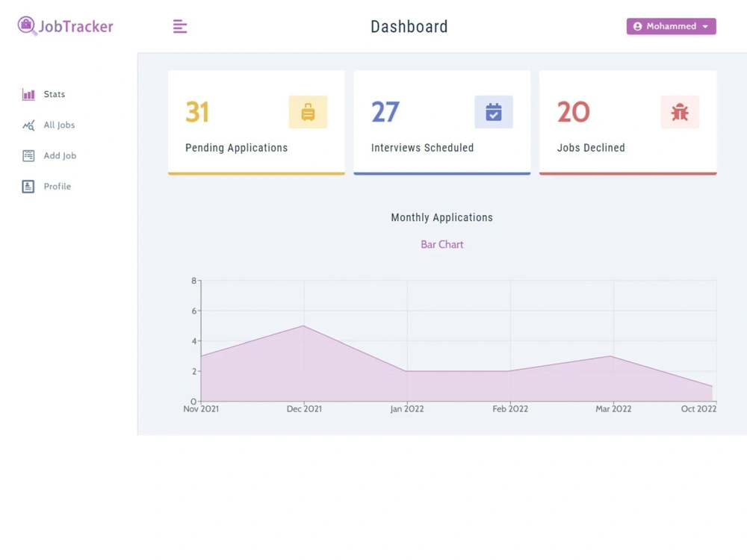Image resolution: width=747 pixels, height=560 pixels.
Task: Toggle the sidebar hamburger menu icon
Action: coord(180,26)
